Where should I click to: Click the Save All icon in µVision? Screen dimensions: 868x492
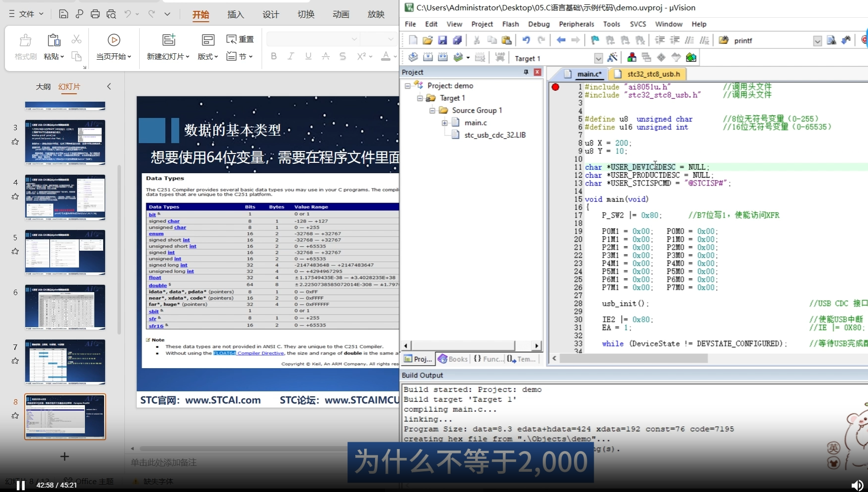pyautogui.click(x=457, y=40)
